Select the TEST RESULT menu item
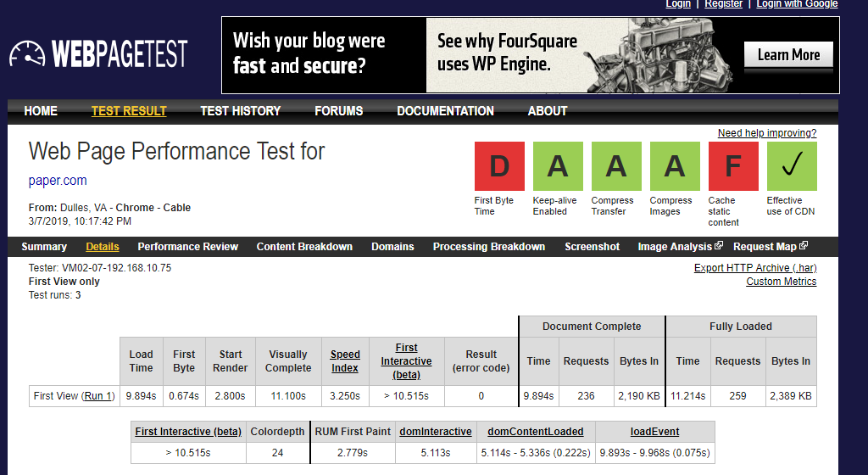Screen dimensions: 868x475 click(129, 111)
